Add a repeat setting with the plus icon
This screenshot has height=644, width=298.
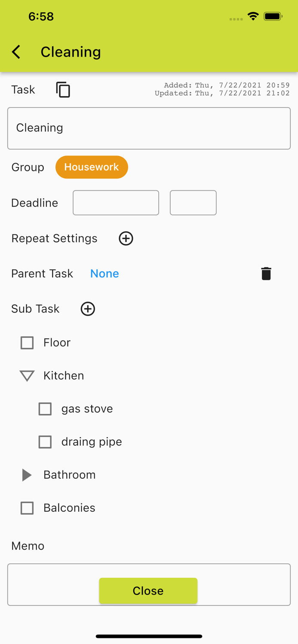(126, 239)
